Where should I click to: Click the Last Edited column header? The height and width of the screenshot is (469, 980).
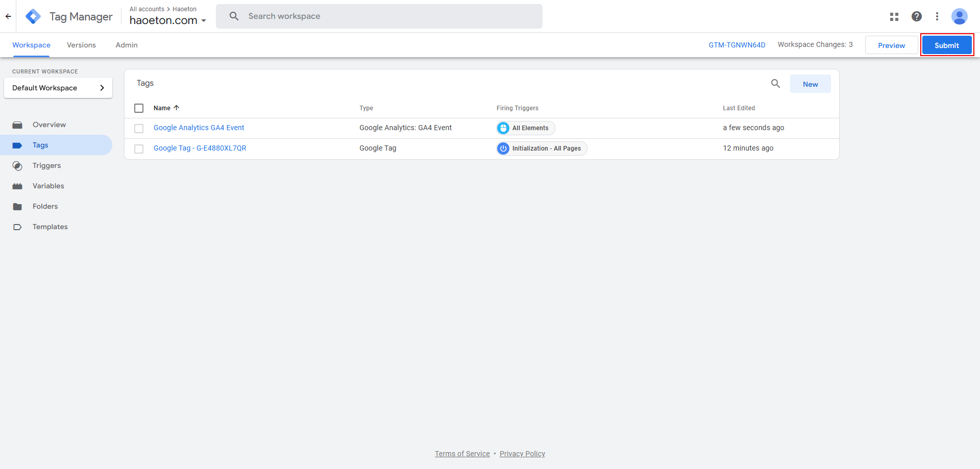tap(739, 108)
